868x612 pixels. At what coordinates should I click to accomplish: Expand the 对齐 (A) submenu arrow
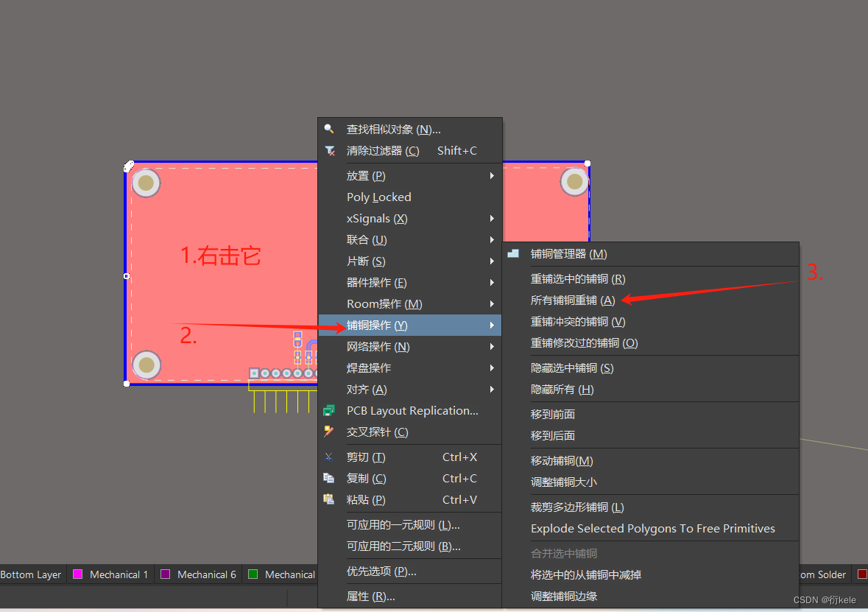492,390
